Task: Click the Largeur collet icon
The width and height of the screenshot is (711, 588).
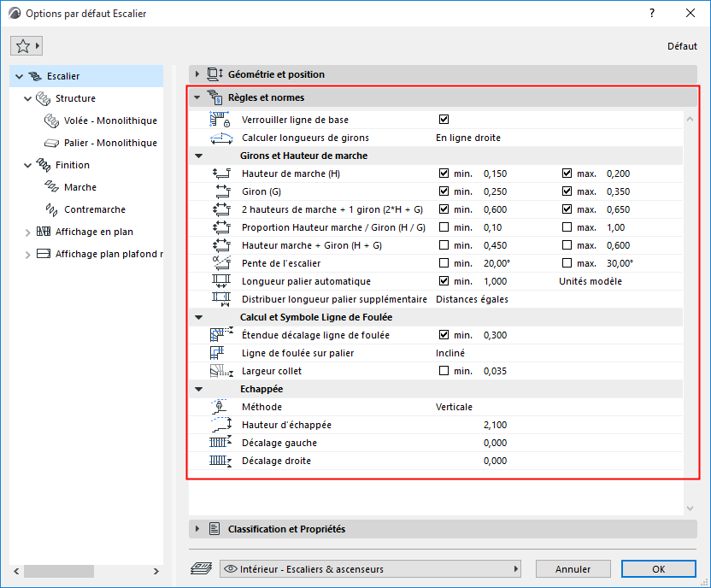Action: 221,371
